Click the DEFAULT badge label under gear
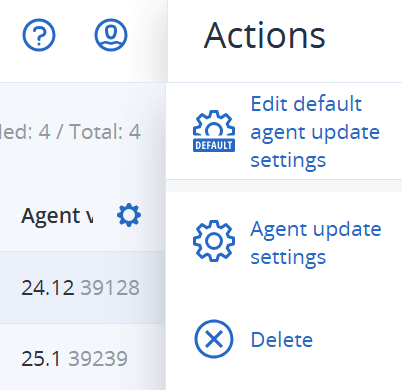Screen dimensions: 402x390 click(214, 145)
